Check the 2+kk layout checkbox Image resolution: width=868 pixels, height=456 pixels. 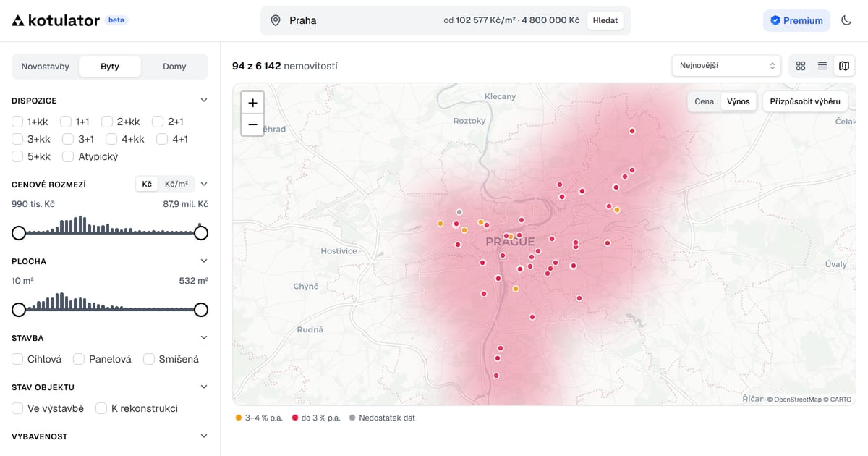[x=107, y=122]
